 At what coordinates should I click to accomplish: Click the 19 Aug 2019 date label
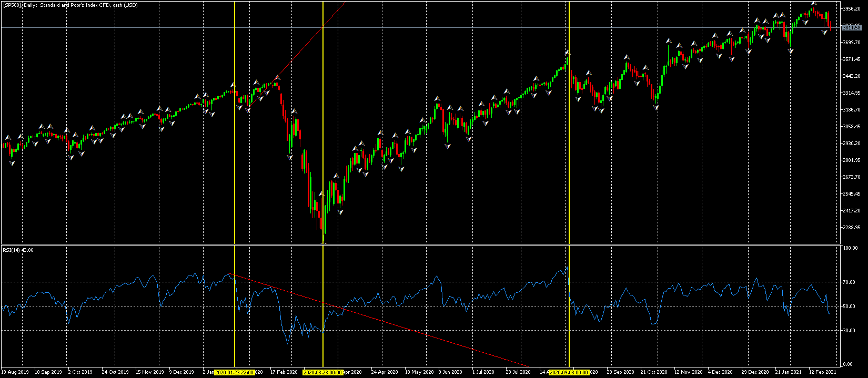(x=15, y=372)
